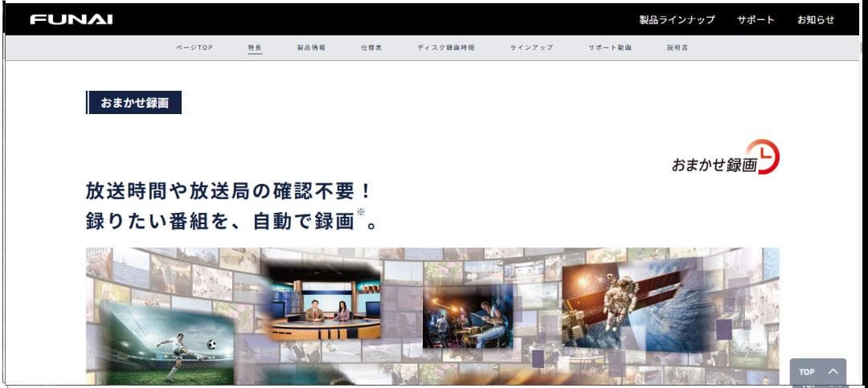Click the headline 放送時間や放送局の確認不要！
The width and height of the screenshot is (868, 388).
pyautogui.click(x=227, y=191)
